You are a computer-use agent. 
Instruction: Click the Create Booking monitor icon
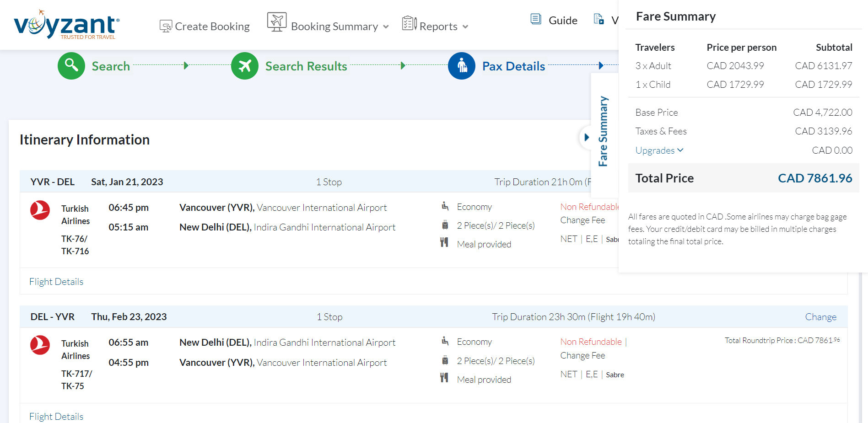[x=166, y=26]
